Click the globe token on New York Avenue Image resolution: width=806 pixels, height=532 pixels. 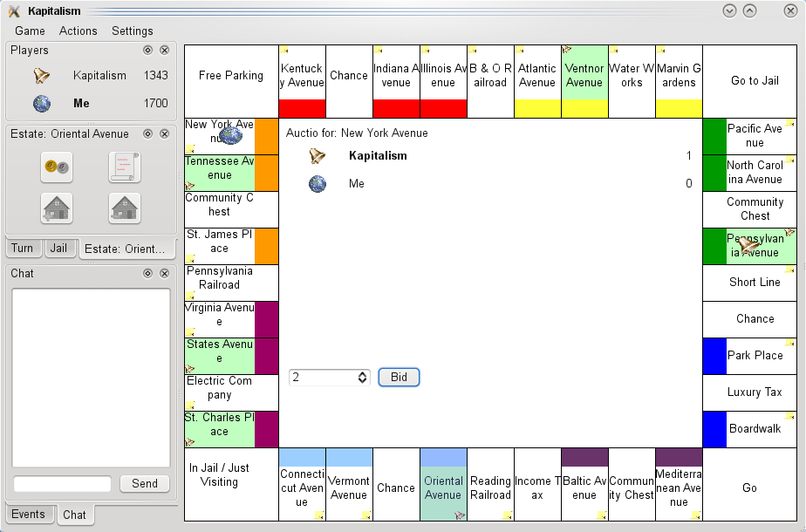(230, 135)
